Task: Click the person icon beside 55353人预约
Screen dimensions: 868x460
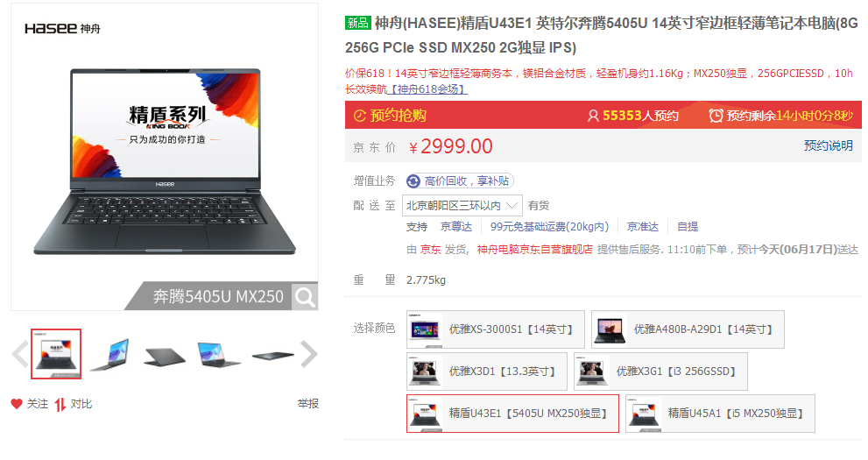Action: point(593,116)
